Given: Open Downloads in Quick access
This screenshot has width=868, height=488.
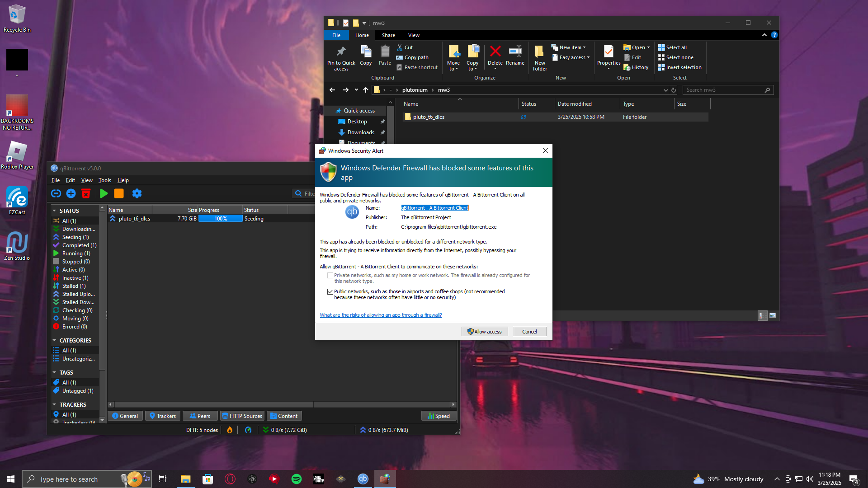Looking at the screenshot, I should click(x=361, y=132).
